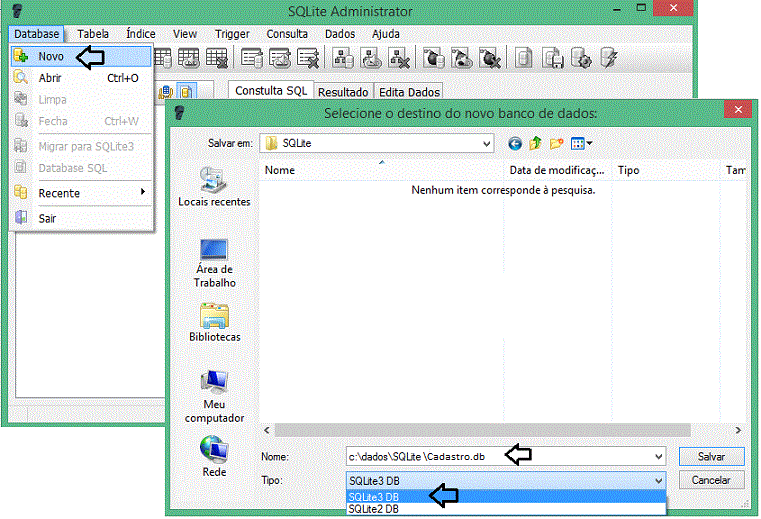Select SQLite3 DB from the type list
Screen dimensions: 761x519
tap(506, 497)
